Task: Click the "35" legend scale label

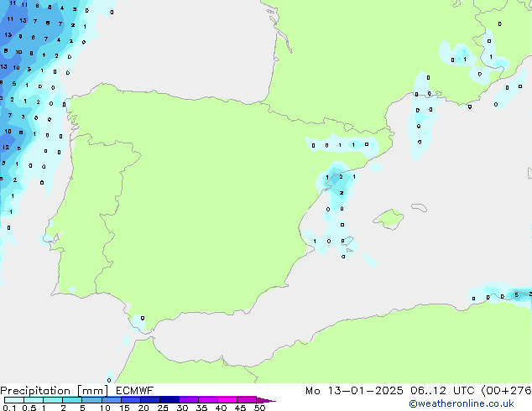Action: point(201,408)
